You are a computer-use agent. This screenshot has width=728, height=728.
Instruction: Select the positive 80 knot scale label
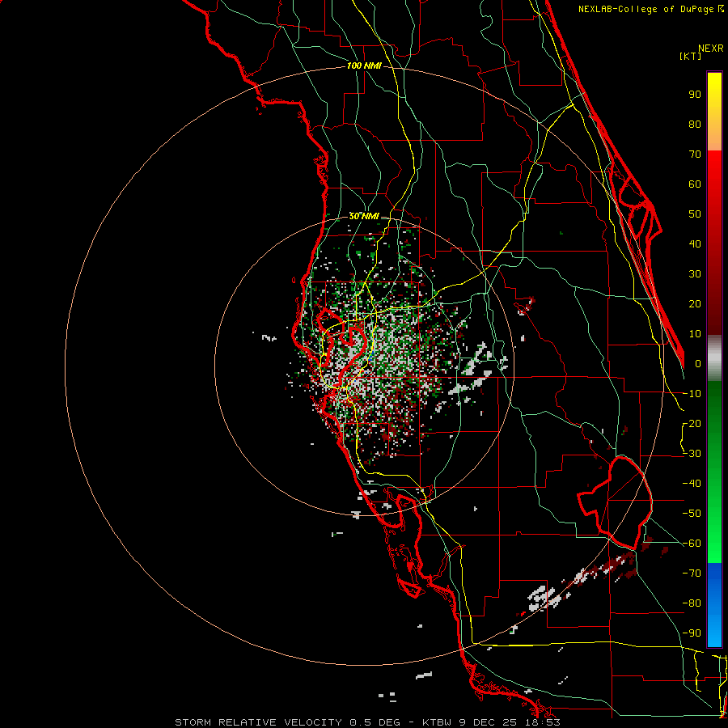pyautogui.click(x=695, y=125)
